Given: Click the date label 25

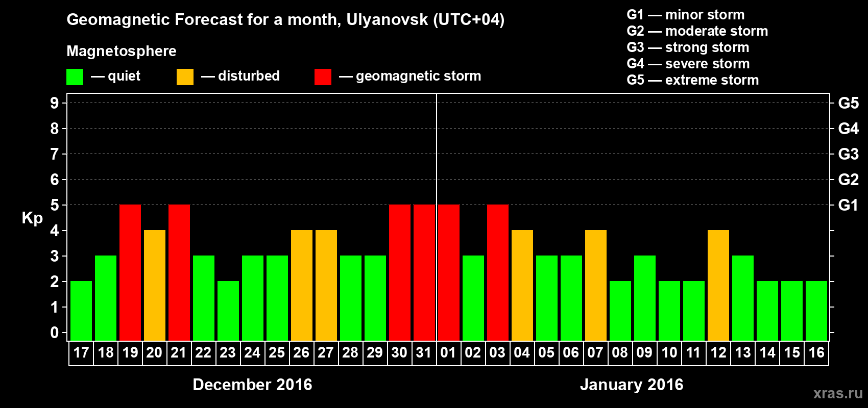Looking at the screenshot, I should 277,352.
